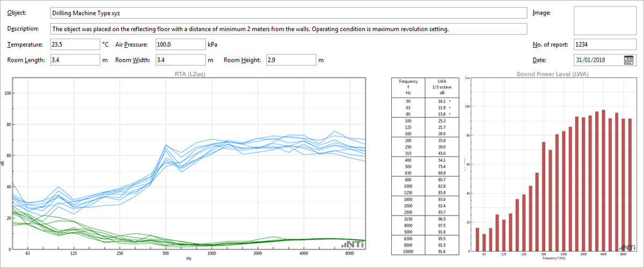This screenshot has height=268, width=644.
Task: Click the Sound Power Level (LWA) title
Action: click(x=552, y=74)
